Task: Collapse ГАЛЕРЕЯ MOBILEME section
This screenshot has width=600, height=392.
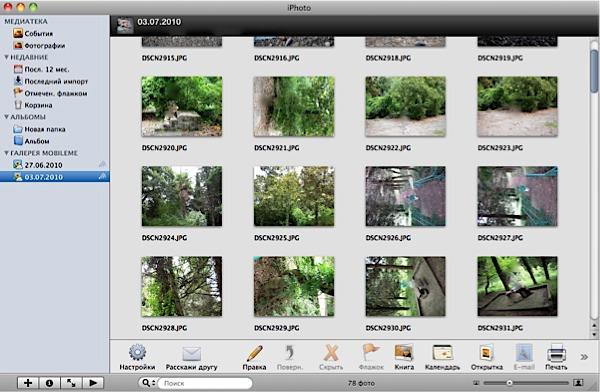Action: pyautogui.click(x=7, y=153)
